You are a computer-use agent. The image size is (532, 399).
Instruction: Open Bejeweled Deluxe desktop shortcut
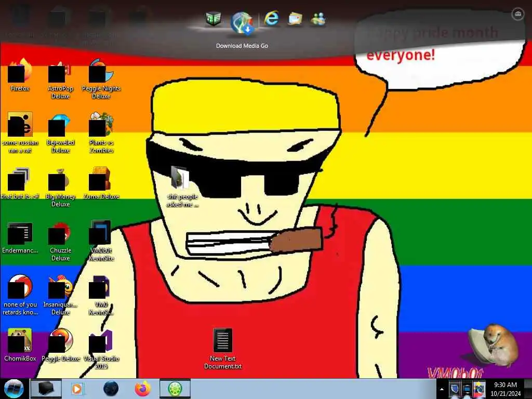click(x=60, y=132)
